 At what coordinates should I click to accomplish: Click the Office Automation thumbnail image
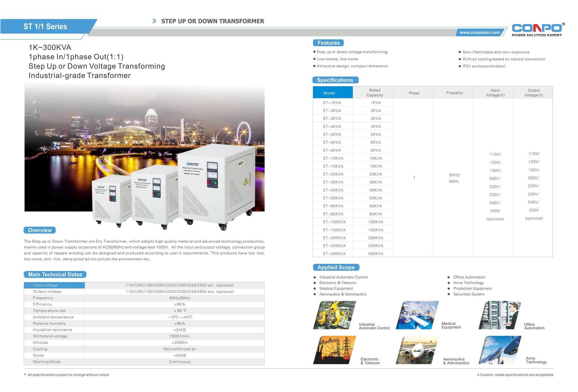500,315
